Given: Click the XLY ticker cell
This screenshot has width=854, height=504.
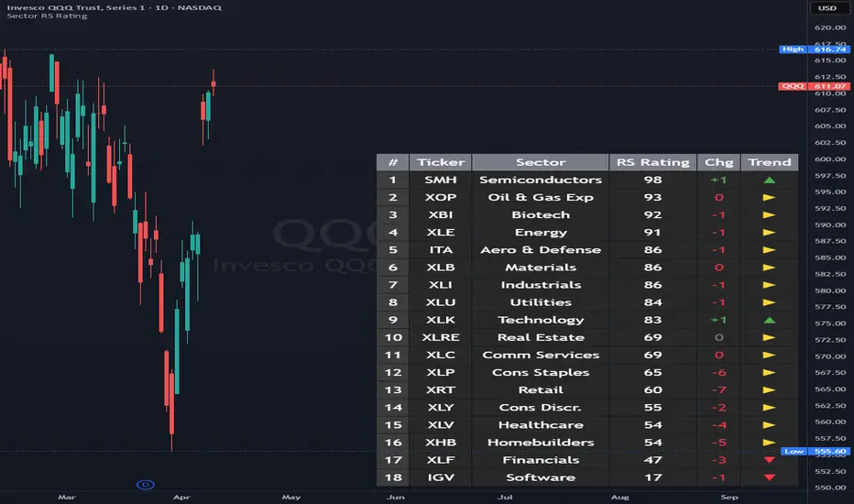Looking at the screenshot, I should point(441,408).
